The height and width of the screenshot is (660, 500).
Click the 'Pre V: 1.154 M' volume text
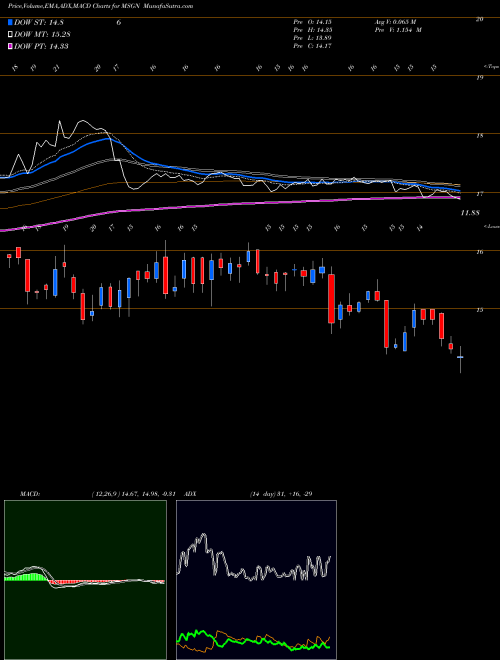398,30
